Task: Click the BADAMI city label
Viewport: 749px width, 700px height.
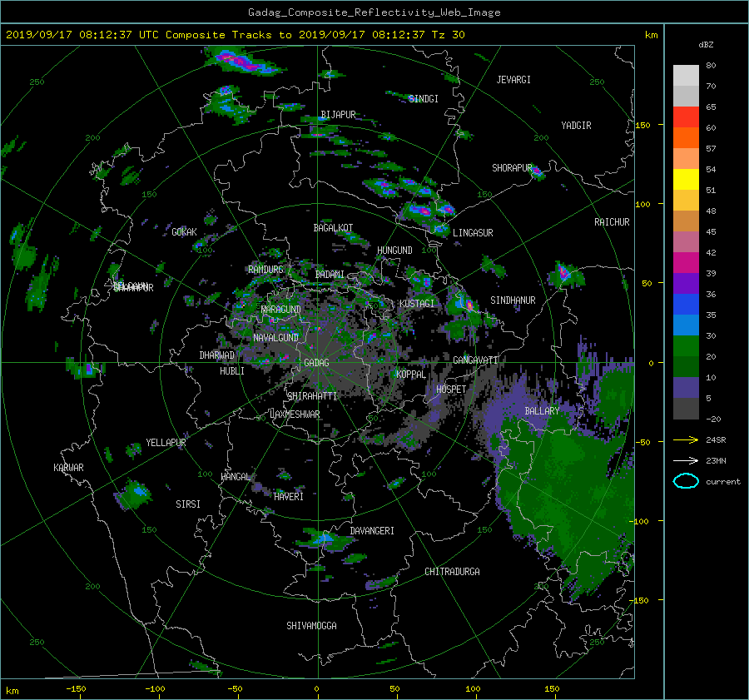Action: (x=330, y=275)
